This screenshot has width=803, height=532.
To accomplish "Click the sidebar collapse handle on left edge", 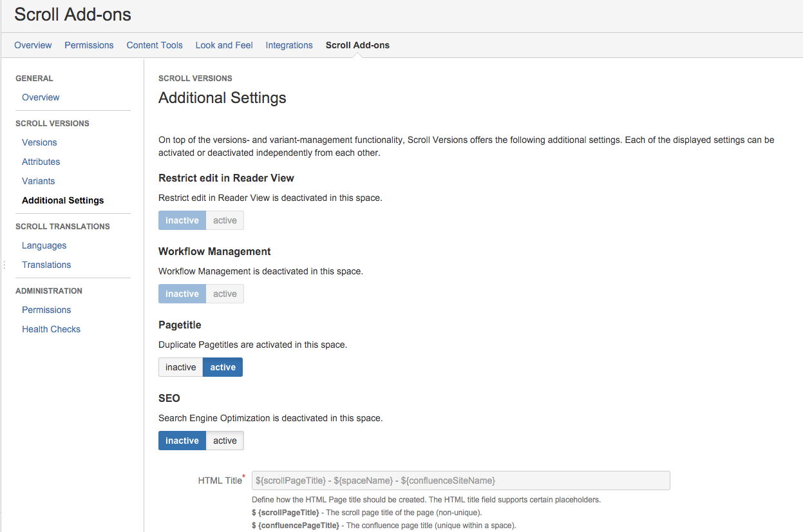I will 5,265.
